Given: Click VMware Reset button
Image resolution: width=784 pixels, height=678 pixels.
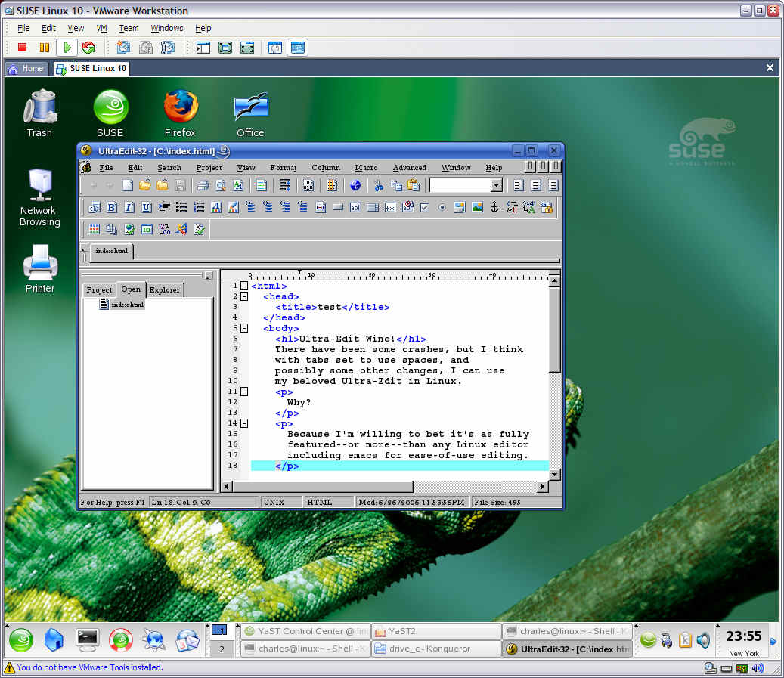Looking at the screenshot, I should (88, 48).
